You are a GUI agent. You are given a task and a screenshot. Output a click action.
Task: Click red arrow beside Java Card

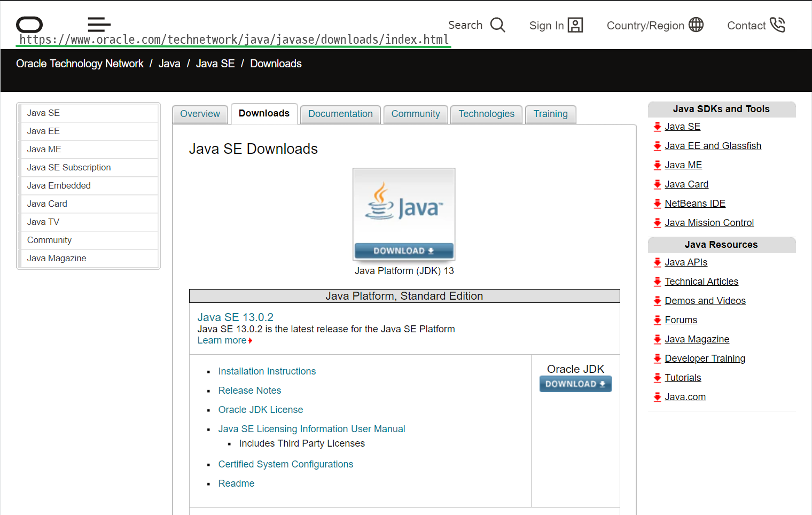tap(657, 184)
